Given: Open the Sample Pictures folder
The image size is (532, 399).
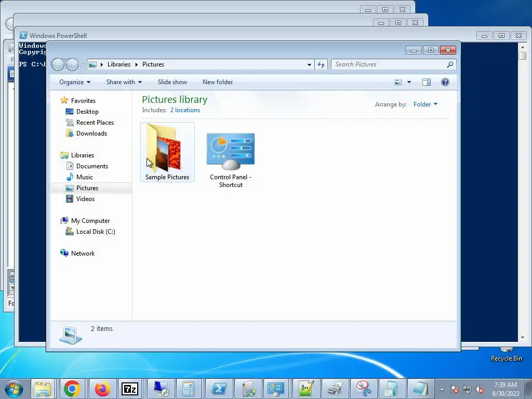Looking at the screenshot, I should point(167,152).
